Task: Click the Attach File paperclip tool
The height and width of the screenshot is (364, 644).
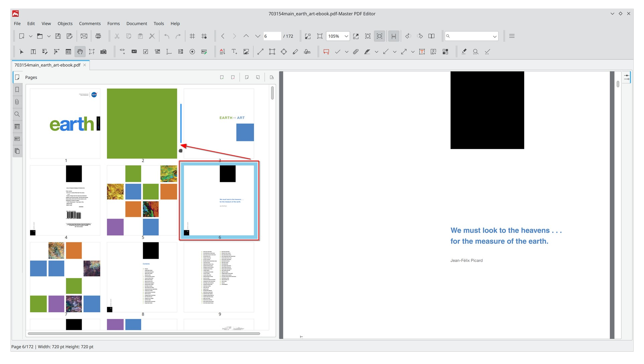Action: (356, 52)
